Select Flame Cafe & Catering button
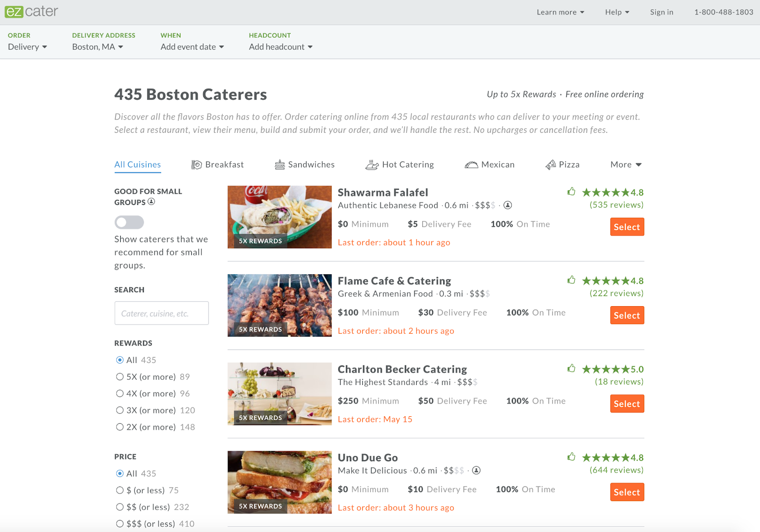The image size is (760, 532). pyautogui.click(x=627, y=315)
